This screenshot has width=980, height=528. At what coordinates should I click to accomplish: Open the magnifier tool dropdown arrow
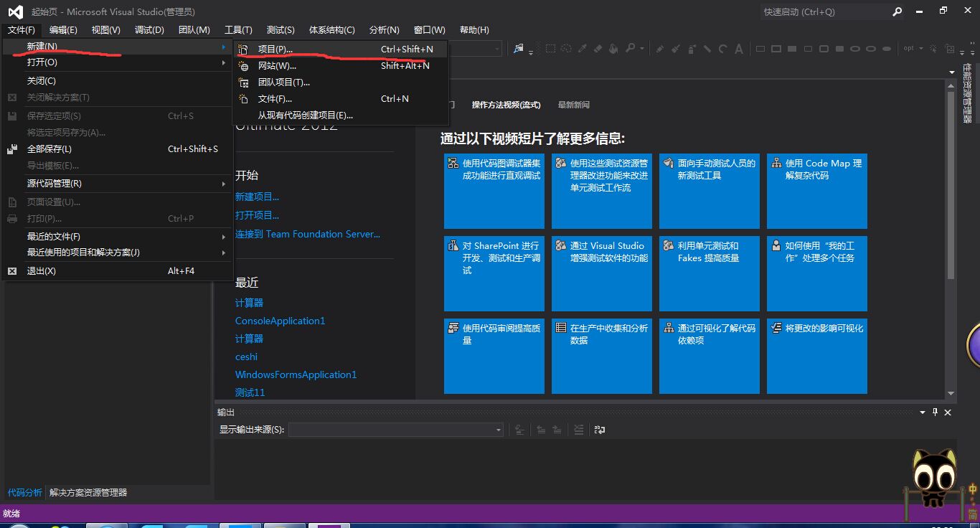pos(642,49)
